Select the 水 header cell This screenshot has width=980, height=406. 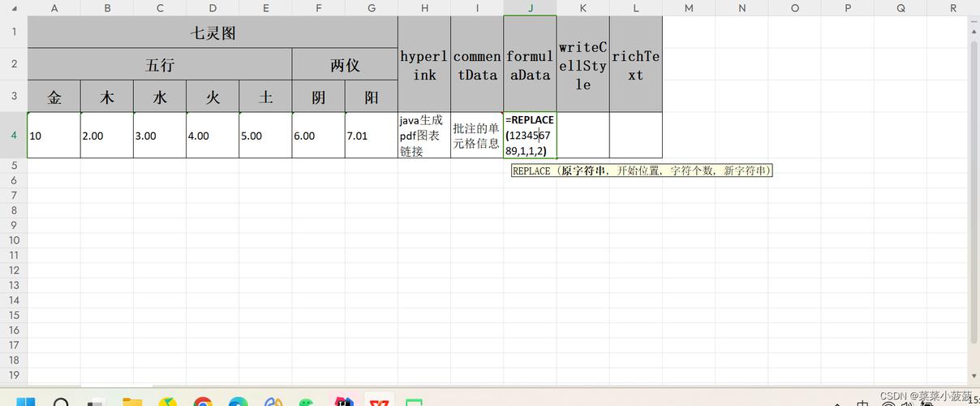tap(160, 96)
